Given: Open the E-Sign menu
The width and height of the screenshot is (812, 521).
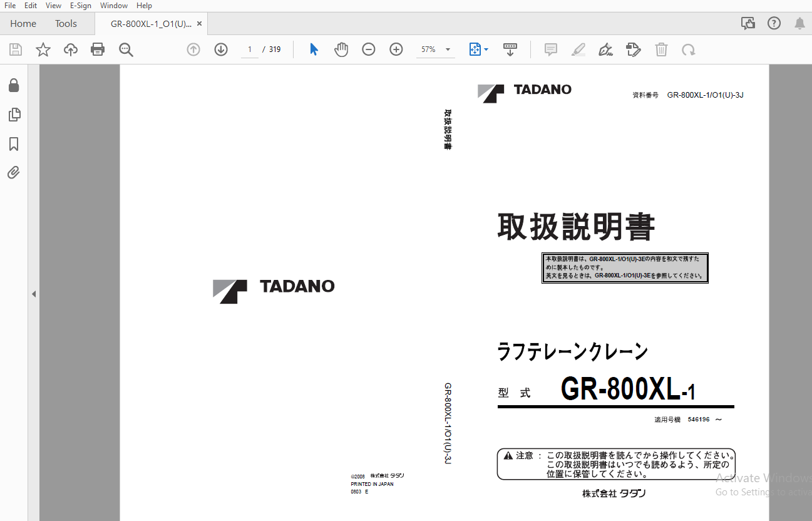Looking at the screenshot, I should (81, 6).
